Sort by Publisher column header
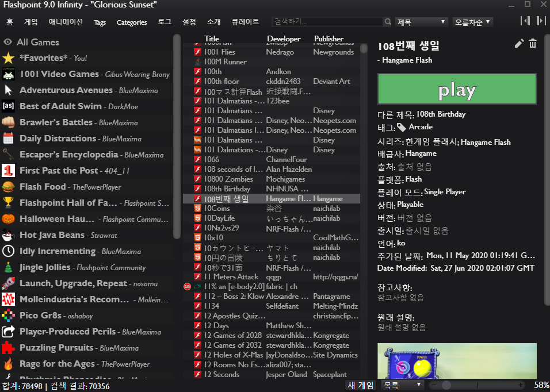The height and width of the screenshot is (392, 550). pos(329,39)
